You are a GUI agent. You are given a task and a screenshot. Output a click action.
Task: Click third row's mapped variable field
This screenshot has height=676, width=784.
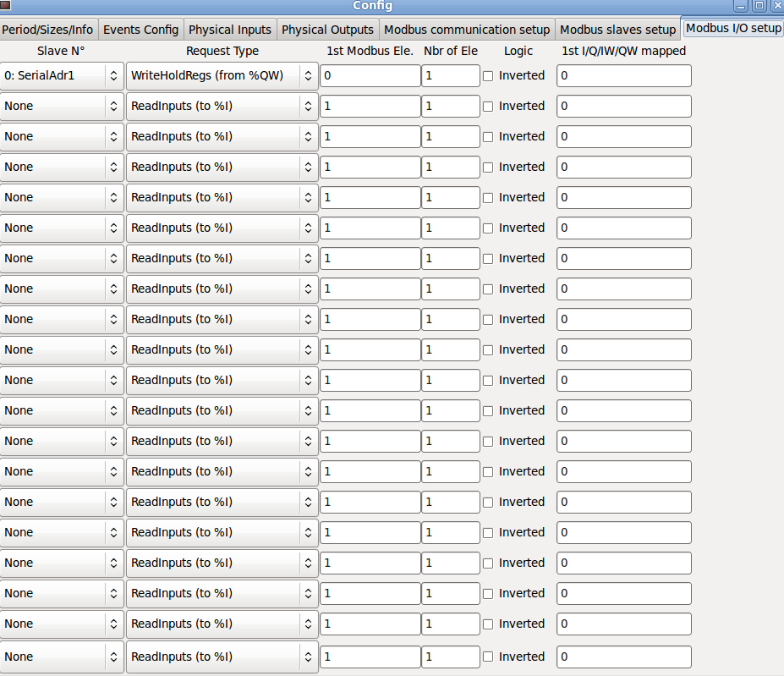pyautogui.click(x=624, y=137)
